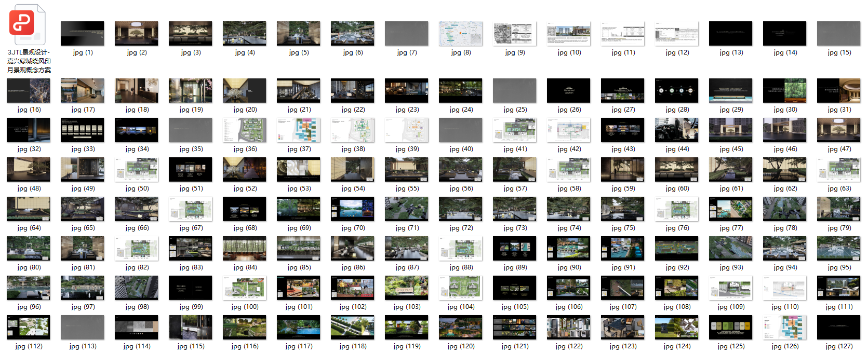Select thumbnail jpg (125)
This screenshot has width=868, height=353.
pos(730,328)
